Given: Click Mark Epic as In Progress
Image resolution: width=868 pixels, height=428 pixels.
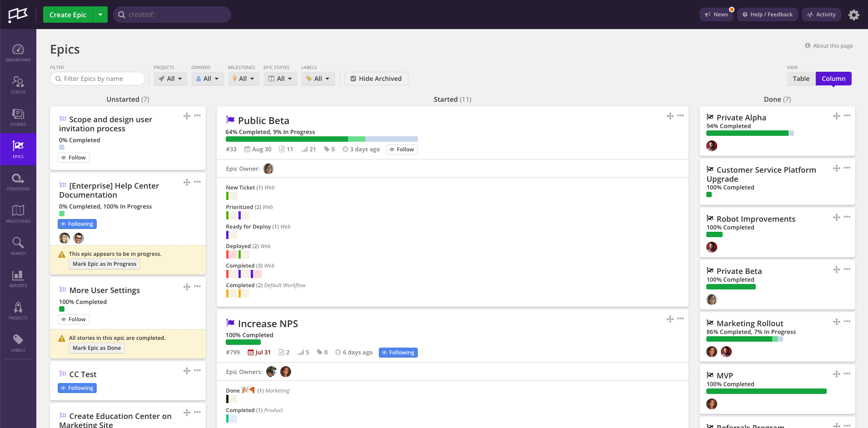Looking at the screenshot, I should [x=104, y=264].
